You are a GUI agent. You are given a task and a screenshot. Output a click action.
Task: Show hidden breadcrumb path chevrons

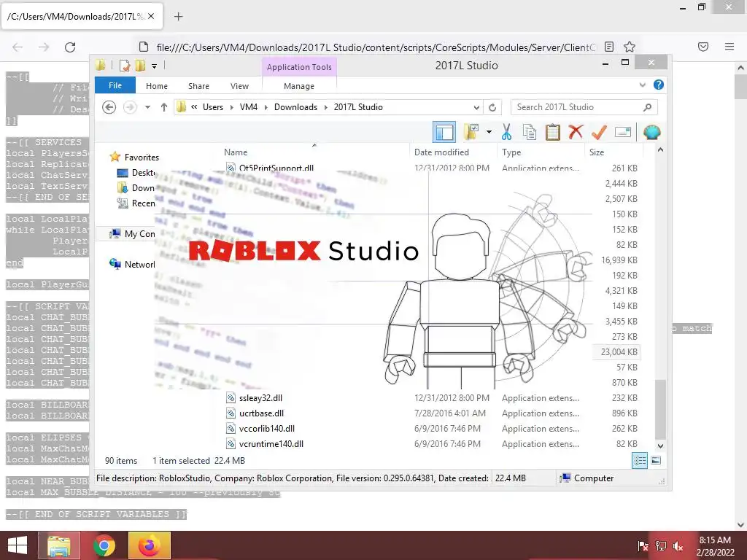194,106
